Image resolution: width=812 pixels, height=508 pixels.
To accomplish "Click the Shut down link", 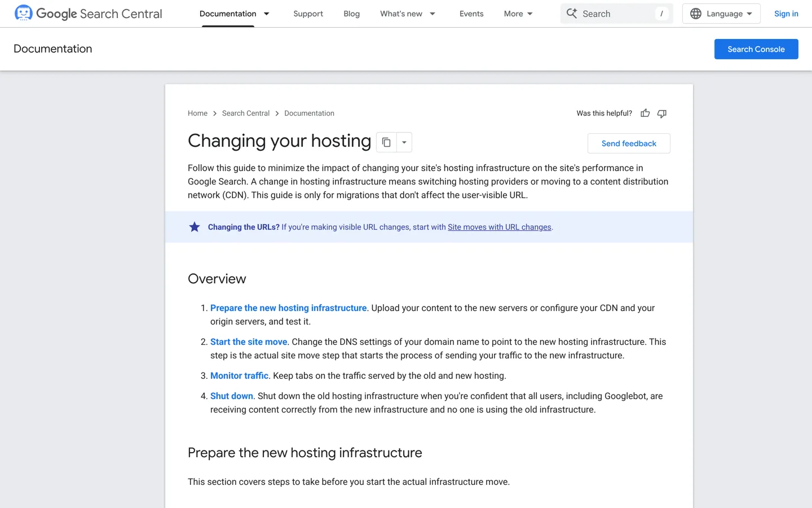I will coord(232,396).
